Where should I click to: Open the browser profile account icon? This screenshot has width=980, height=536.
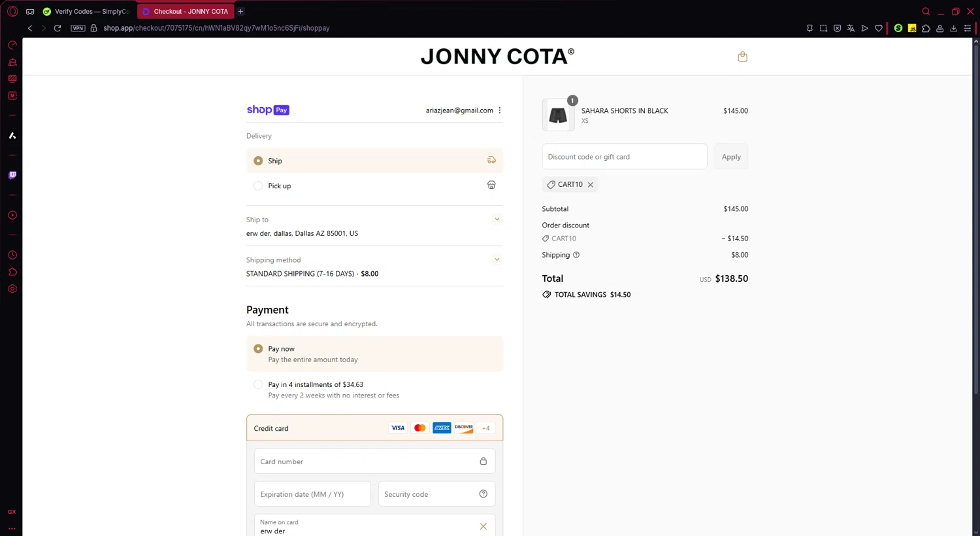click(939, 28)
